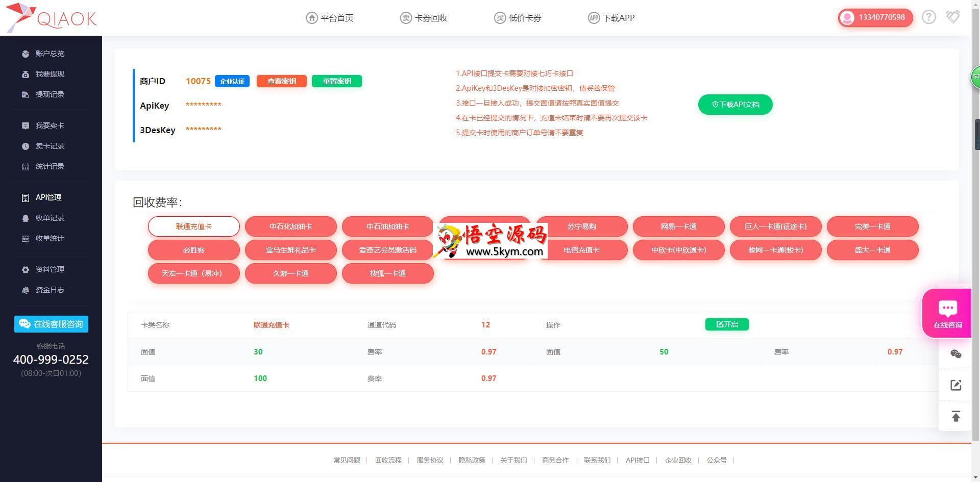Image resolution: width=980 pixels, height=482 pixels.
Task: Click the 下载APP app icon
Action: (x=594, y=18)
